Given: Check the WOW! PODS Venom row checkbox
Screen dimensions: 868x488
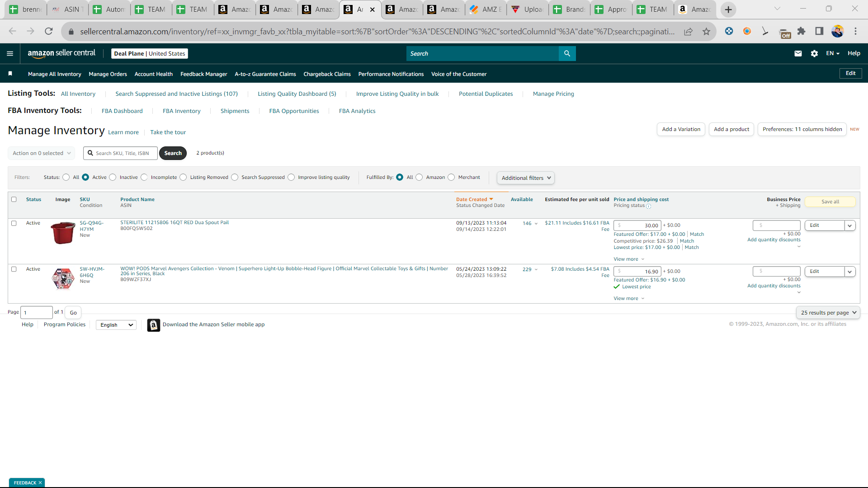Looking at the screenshot, I should [14, 269].
